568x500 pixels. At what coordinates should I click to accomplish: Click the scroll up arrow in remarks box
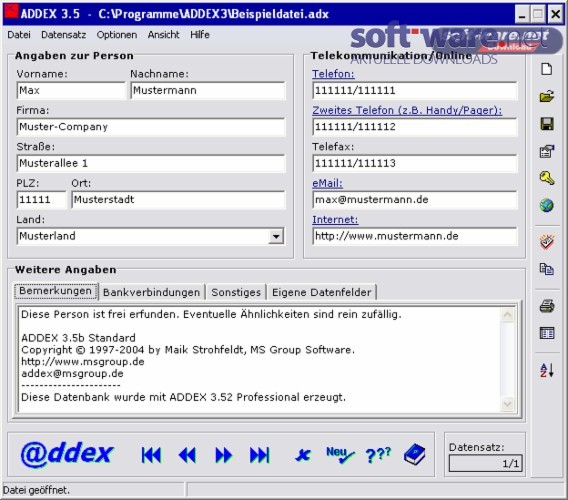[x=508, y=315]
